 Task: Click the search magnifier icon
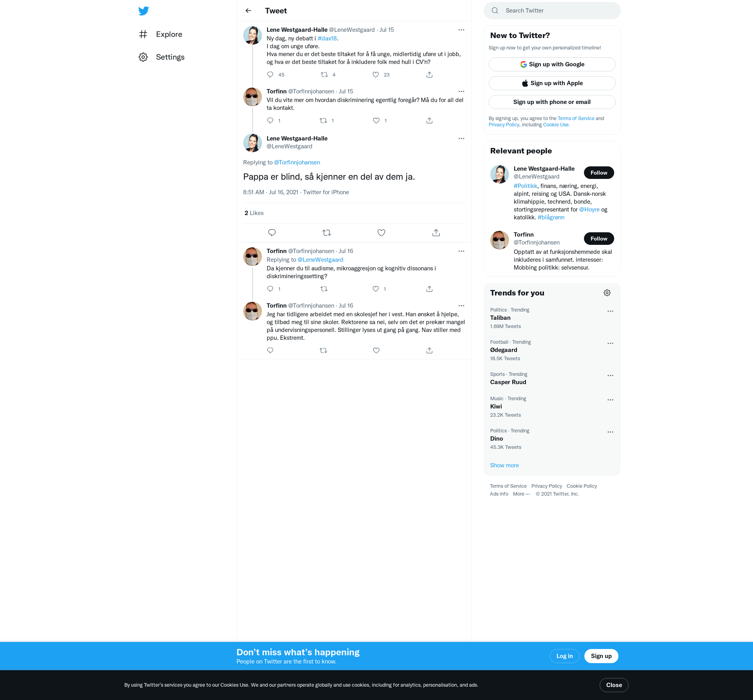495,11
